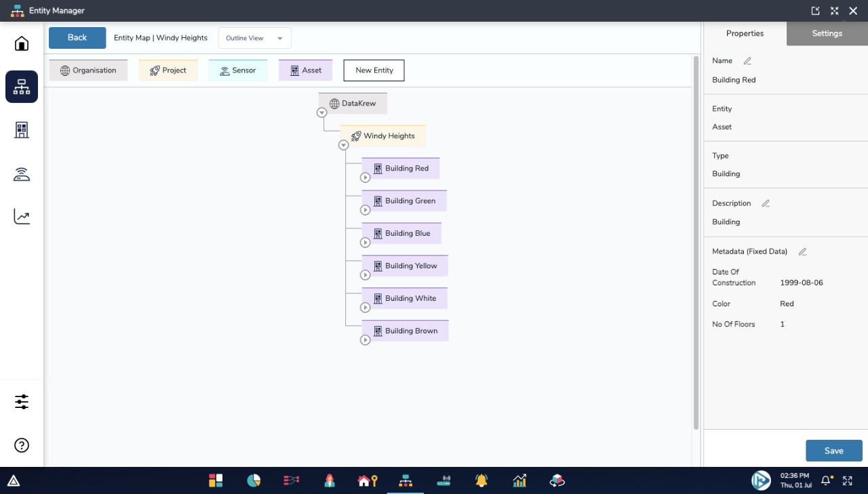868x494 pixels.
Task: Switch to the Settings tab
Action: 827,33
